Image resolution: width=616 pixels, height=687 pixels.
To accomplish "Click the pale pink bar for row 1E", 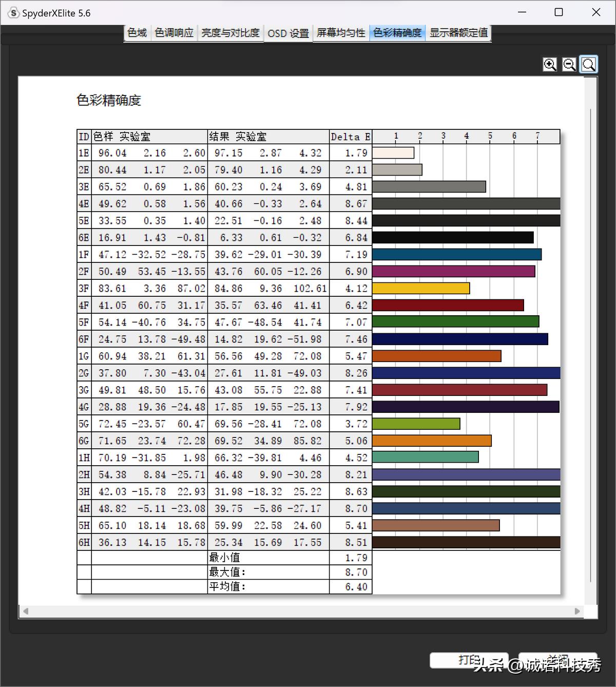I will pyautogui.click(x=394, y=152).
